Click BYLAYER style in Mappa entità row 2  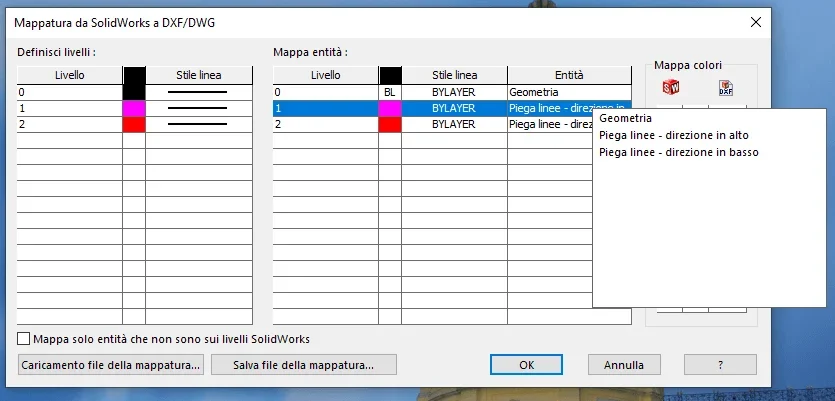pos(454,124)
